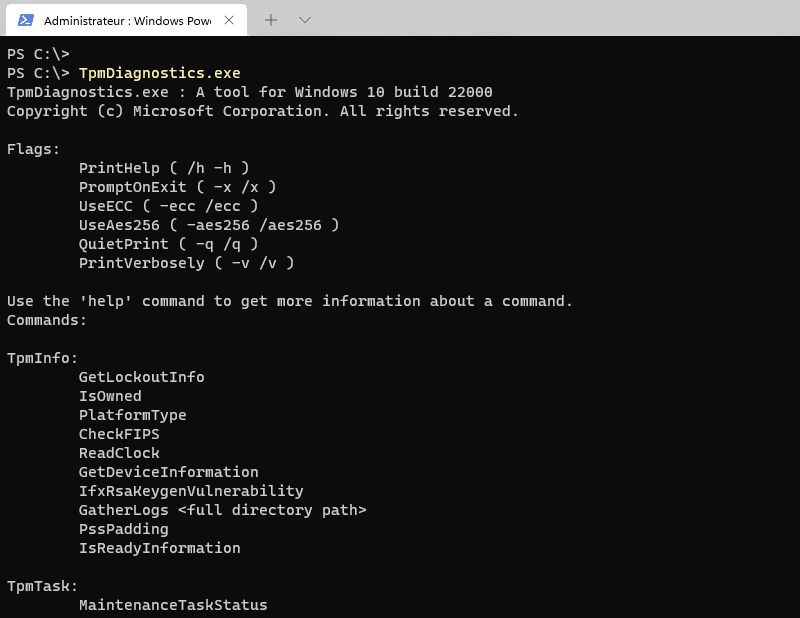This screenshot has width=800, height=618.
Task: Close the Windows PowerShell tab
Action: 230,20
